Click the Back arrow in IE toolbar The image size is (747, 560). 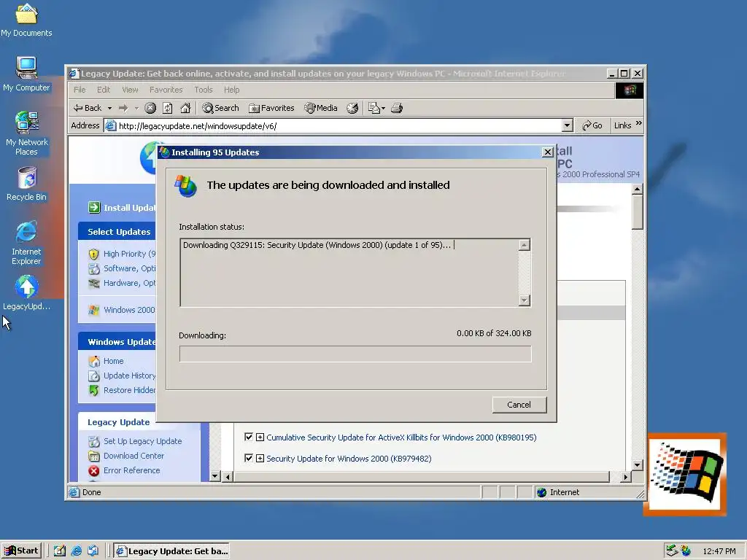(88, 108)
